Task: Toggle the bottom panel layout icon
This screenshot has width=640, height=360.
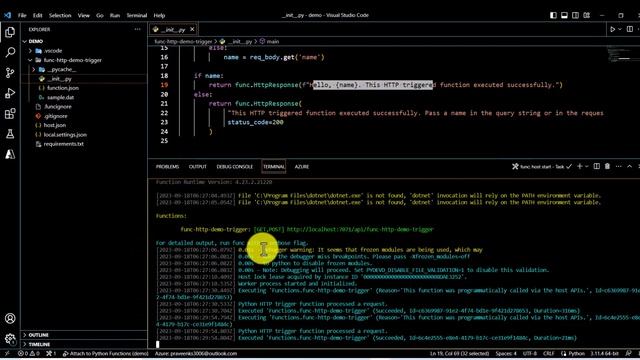Action: coord(564,15)
